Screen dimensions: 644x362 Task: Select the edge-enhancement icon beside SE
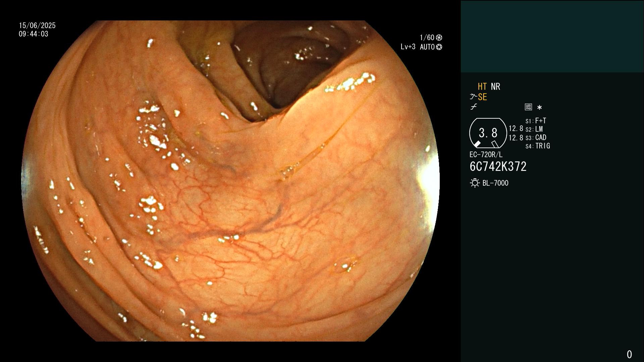coord(473,97)
